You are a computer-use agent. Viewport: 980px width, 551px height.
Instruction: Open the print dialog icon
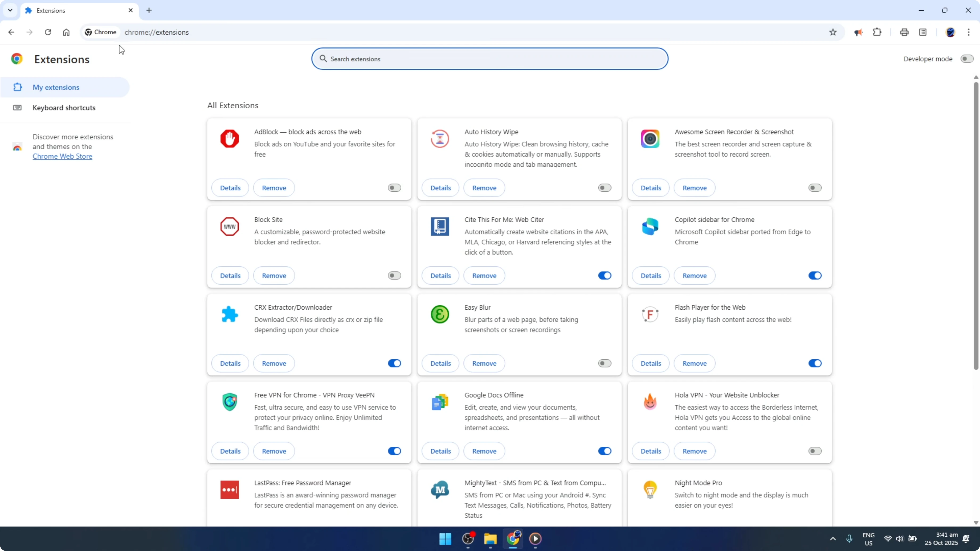904,32
